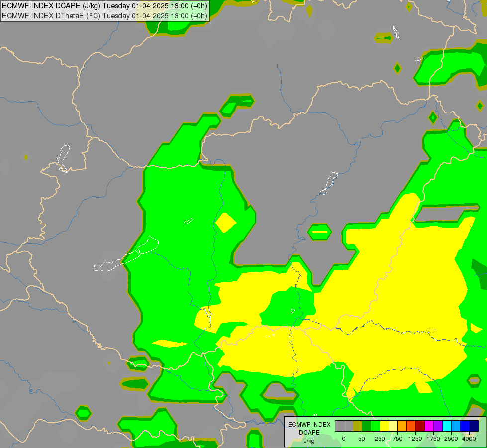Viewport: 487px width, 448px height.
Task: Click the legend value 750
Action: [x=397, y=439]
